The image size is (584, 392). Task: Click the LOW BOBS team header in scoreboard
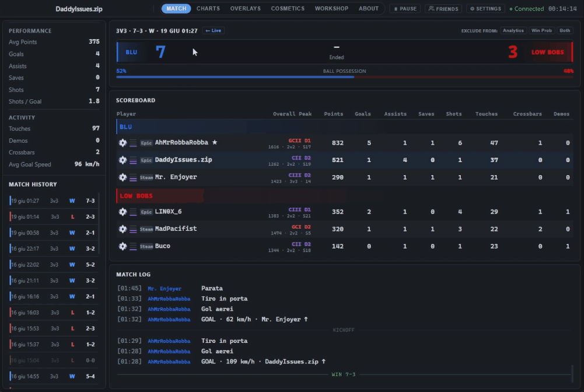pyautogui.click(x=345, y=196)
